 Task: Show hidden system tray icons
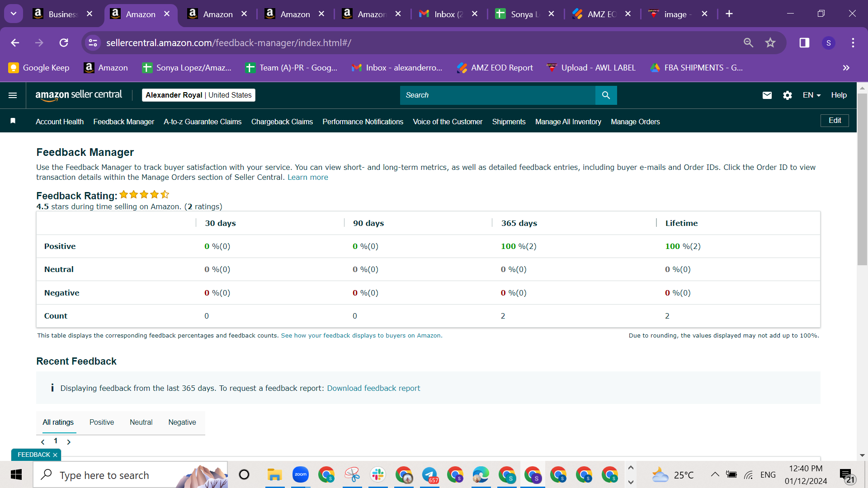click(x=715, y=474)
